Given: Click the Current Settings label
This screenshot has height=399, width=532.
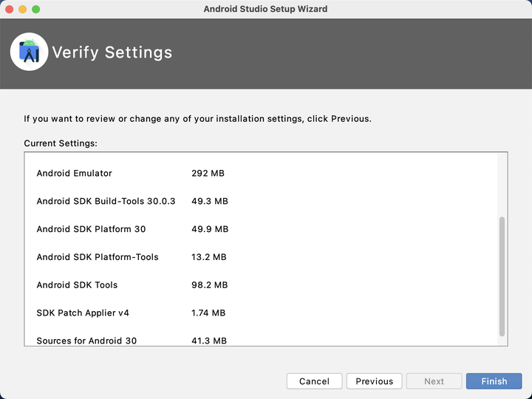Looking at the screenshot, I should 61,143.
